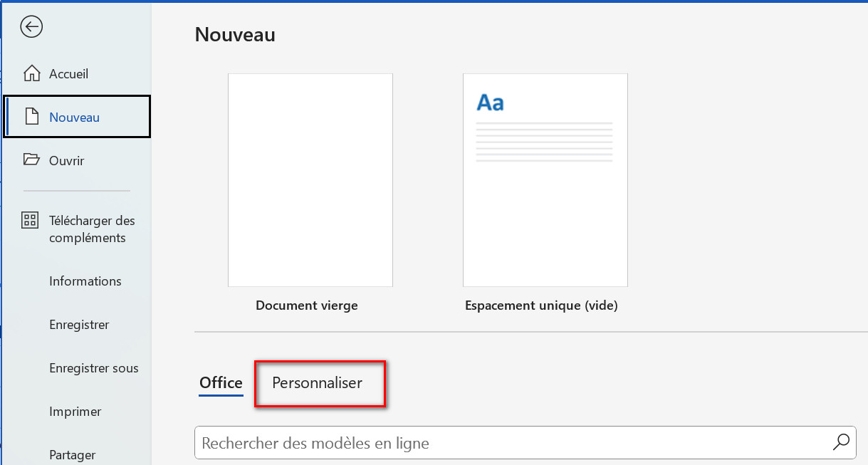The width and height of the screenshot is (868, 465).
Task: Switch to the Personnaliser tab
Action: point(317,383)
